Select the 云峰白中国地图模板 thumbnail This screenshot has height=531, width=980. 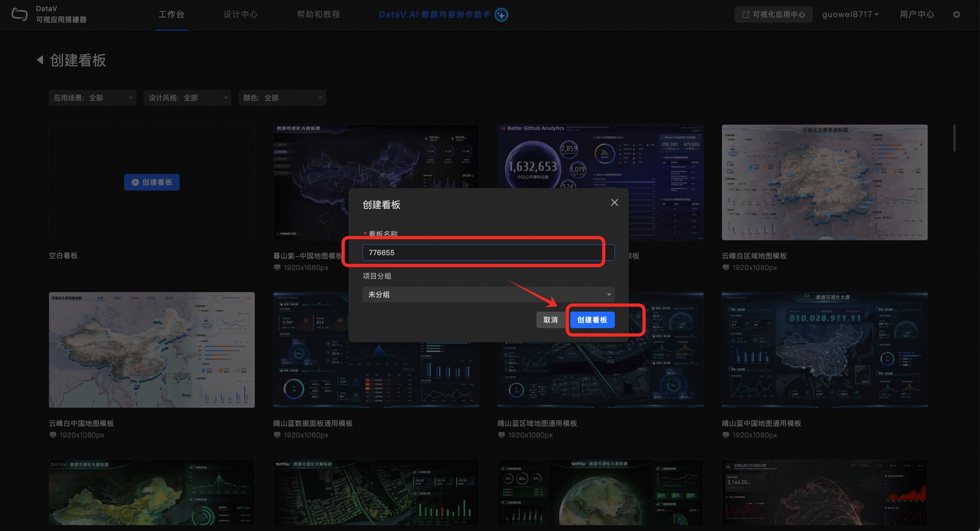coord(151,350)
